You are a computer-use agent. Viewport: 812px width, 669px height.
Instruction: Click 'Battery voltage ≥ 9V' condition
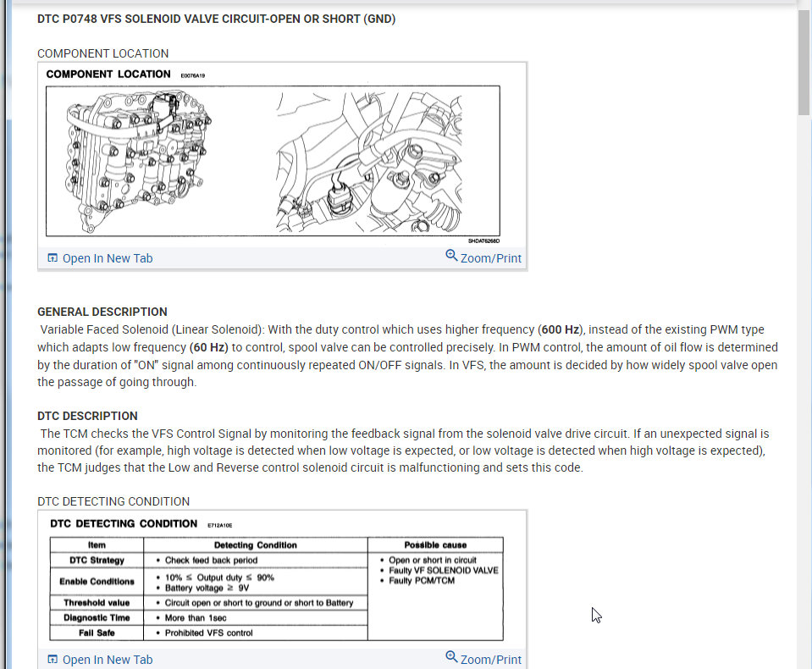(207, 589)
